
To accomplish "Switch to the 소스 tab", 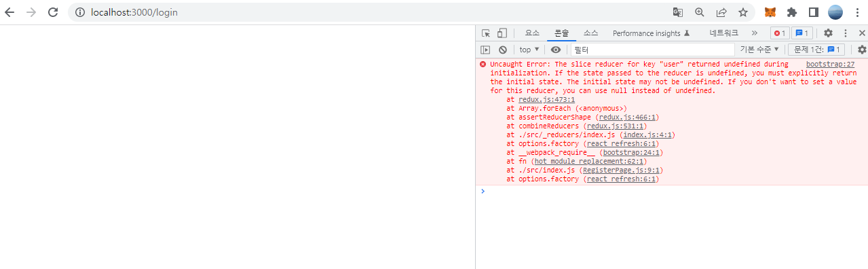I will point(590,33).
